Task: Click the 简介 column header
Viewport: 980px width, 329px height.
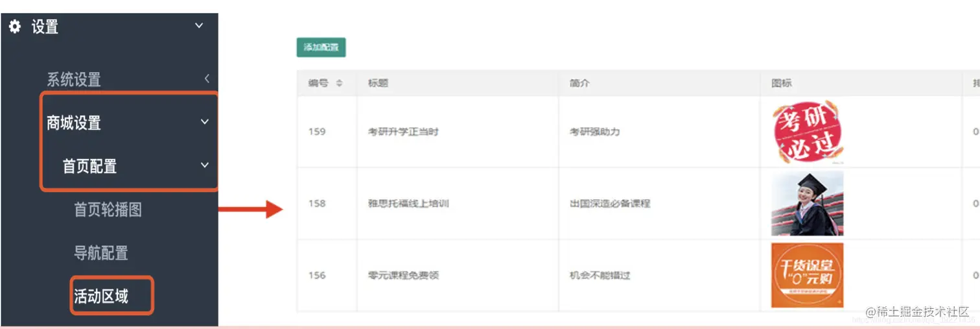Action: (579, 84)
